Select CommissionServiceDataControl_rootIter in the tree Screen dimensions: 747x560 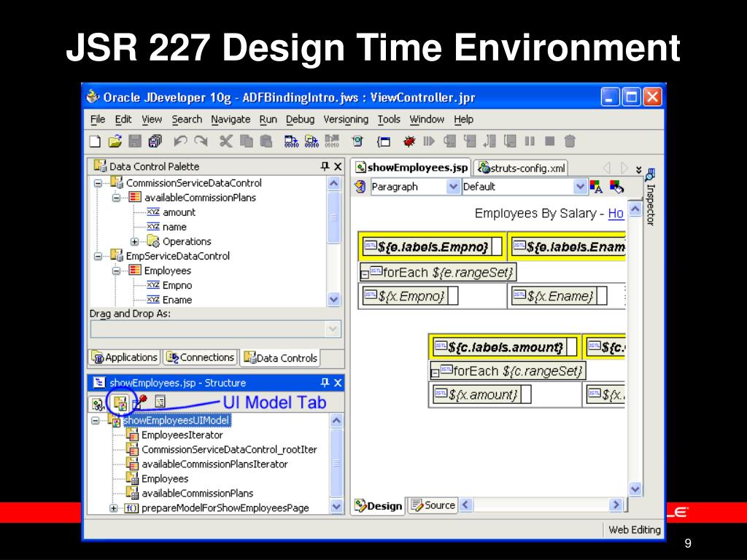[229, 450]
